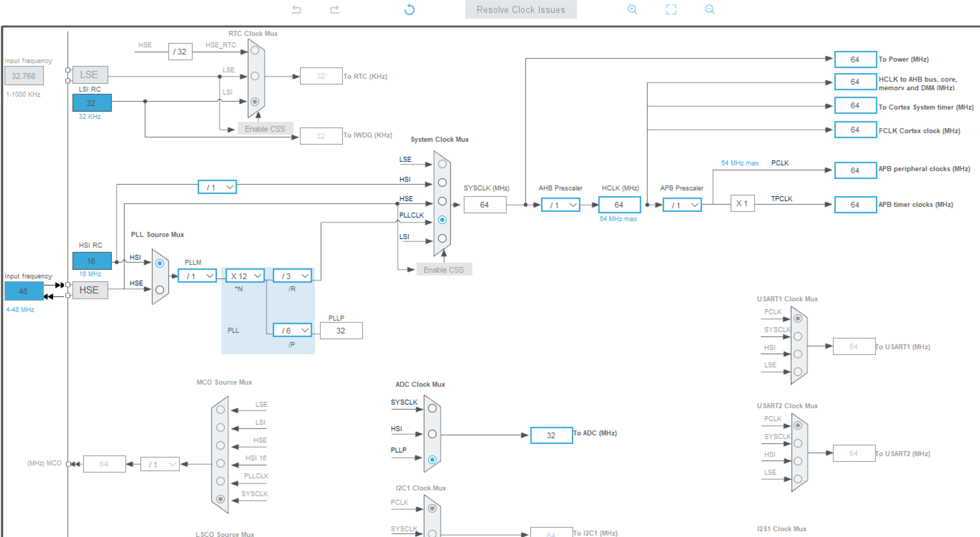Open the /R divider dropdown
The height and width of the screenshot is (537, 980).
point(292,275)
